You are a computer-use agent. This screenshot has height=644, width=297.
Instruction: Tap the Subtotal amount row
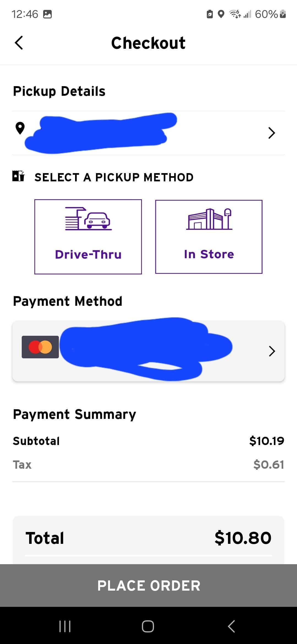point(148,441)
